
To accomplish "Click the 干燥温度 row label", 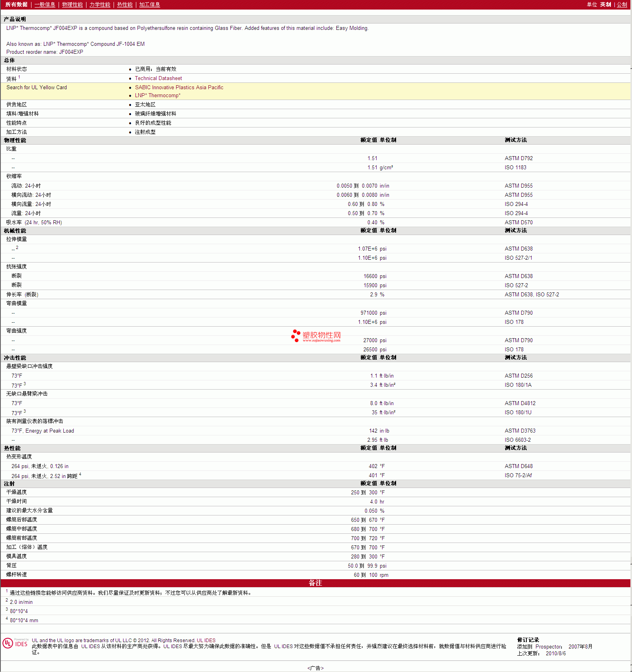I will coord(16,492).
